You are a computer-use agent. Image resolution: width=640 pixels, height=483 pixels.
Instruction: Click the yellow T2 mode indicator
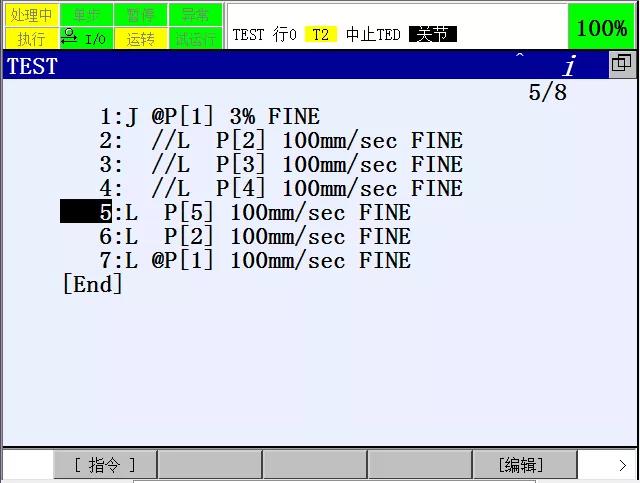tap(320, 34)
